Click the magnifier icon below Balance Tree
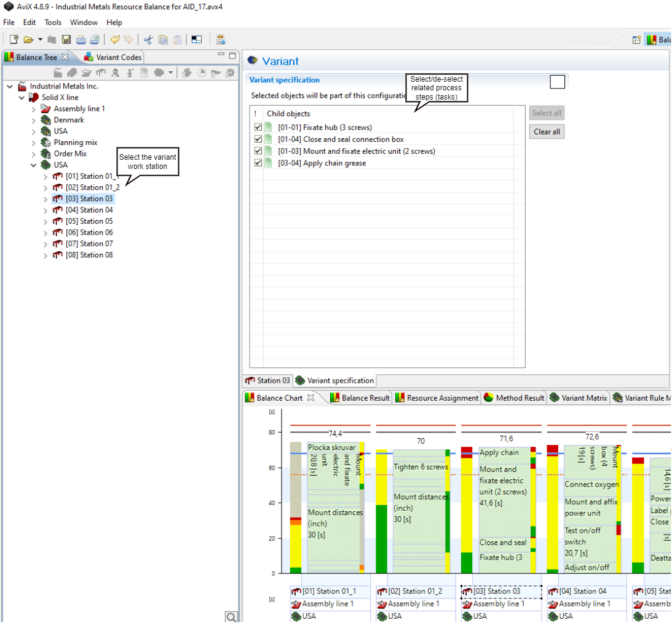672x628 pixels. pyautogui.click(x=231, y=618)
